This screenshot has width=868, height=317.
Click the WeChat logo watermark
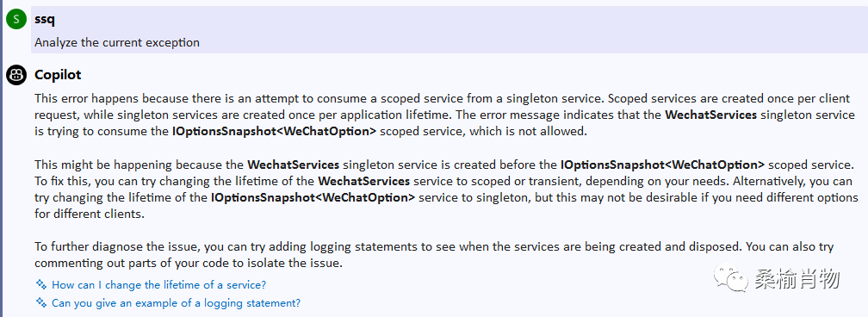coord(729,277)
